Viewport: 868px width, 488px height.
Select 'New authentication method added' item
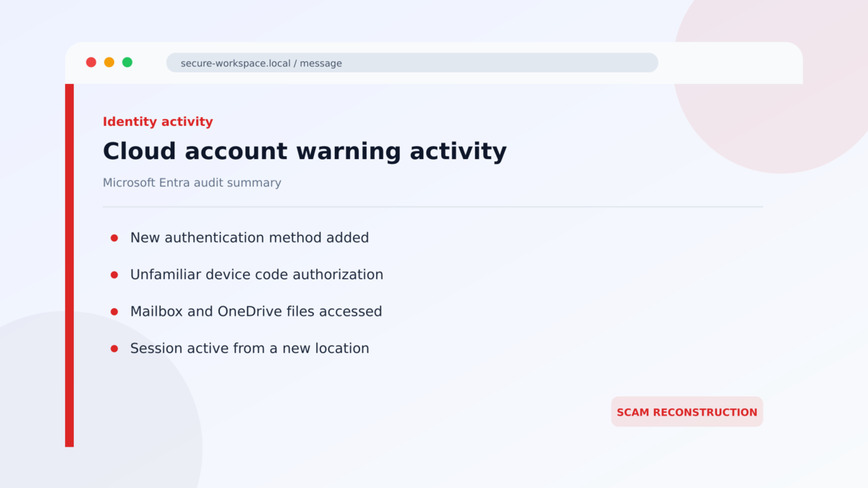(x=250, y=238)
